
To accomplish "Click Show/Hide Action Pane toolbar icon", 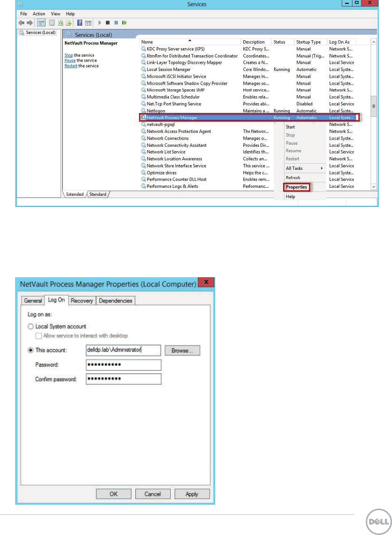I will (88, 23).
